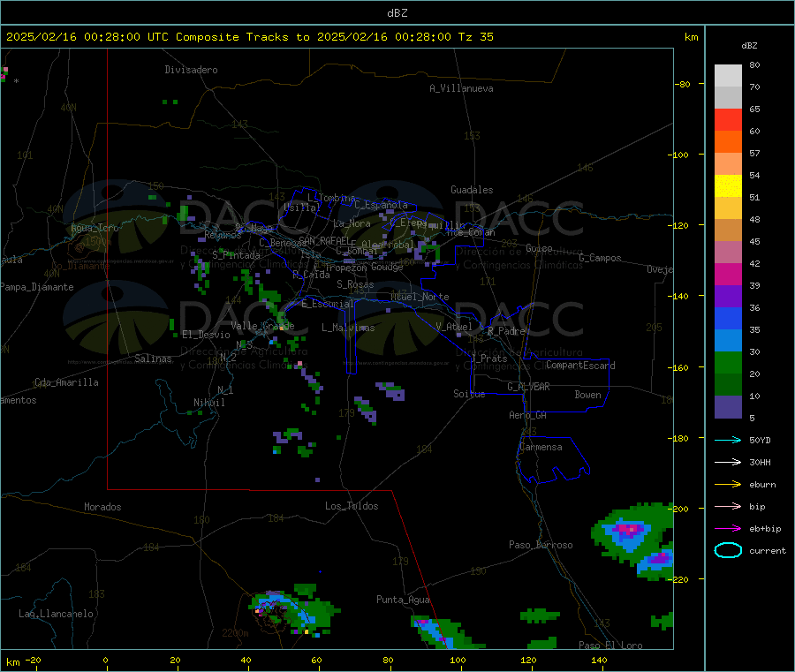Screen dimensions: 795x672
Task: Click the 'Punta_Agua' map label
Action: tap(403, 600)
